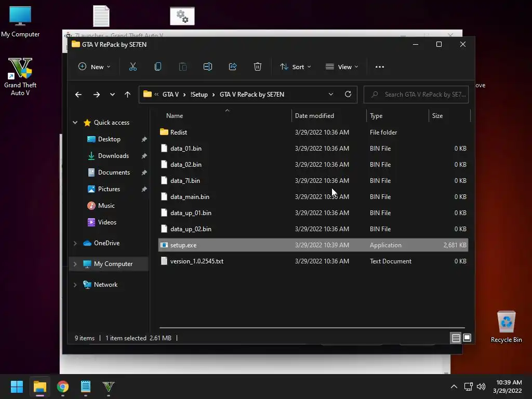Click the Copy icon in toolbar
Viewport: 532px width, 399px height.
[158, 67]
